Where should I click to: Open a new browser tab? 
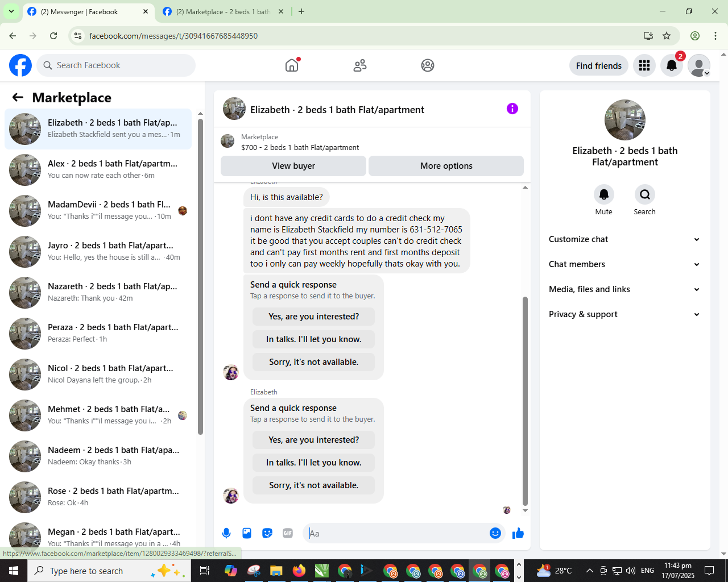[x=301, y=11]
